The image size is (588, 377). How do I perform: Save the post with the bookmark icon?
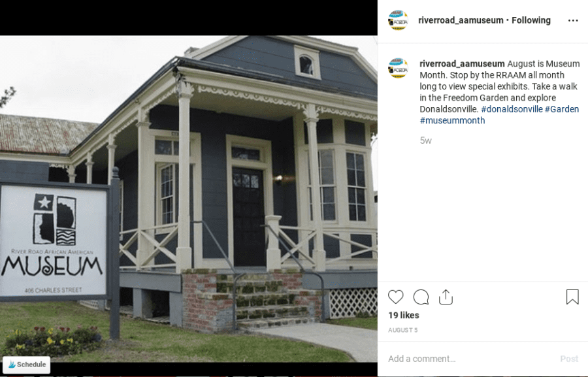click(572, 297)
